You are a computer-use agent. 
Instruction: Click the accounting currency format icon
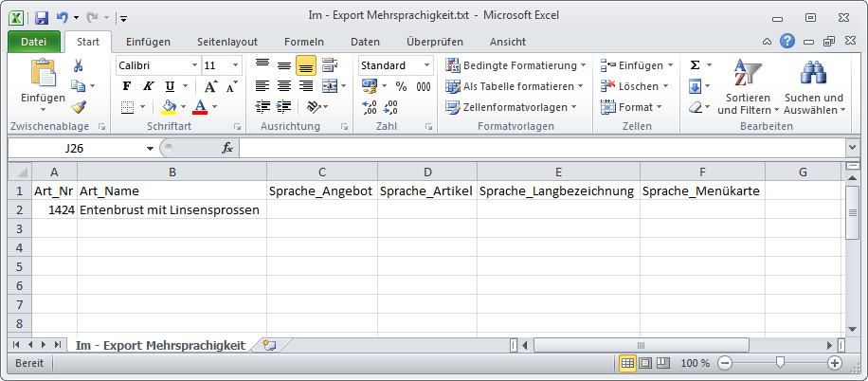click(369, 86)
